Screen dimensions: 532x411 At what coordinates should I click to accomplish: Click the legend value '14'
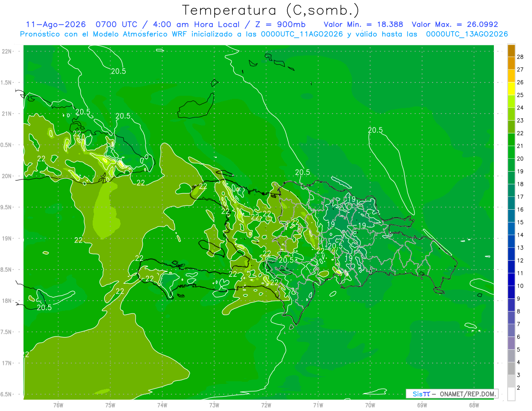tap(520, 235)
